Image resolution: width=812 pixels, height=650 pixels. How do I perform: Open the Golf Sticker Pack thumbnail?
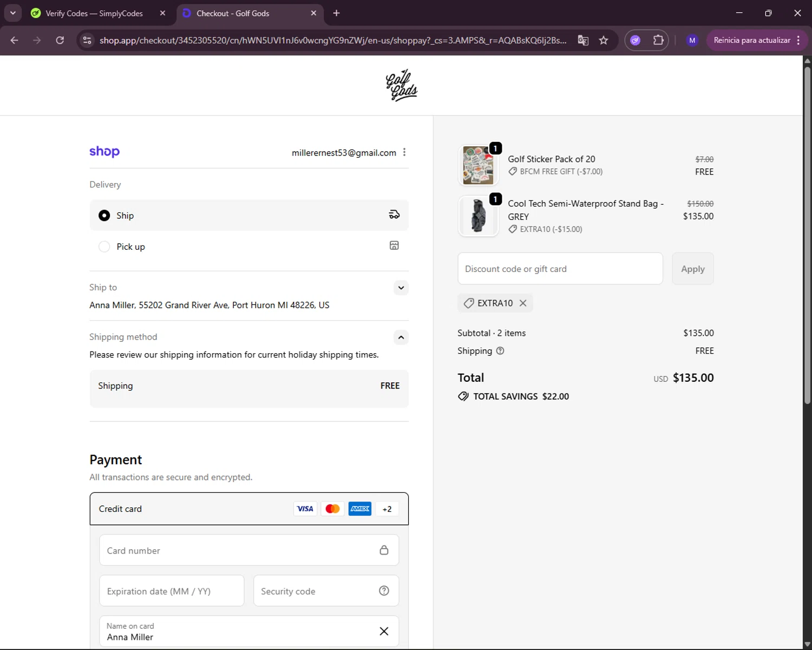coord(479,165)
